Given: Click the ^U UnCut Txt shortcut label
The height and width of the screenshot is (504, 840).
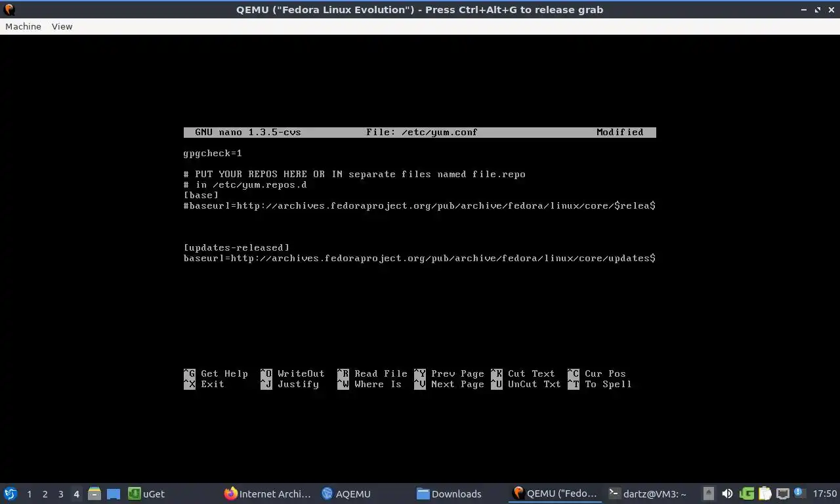Looking at the screenshot, I should (526, 384).
